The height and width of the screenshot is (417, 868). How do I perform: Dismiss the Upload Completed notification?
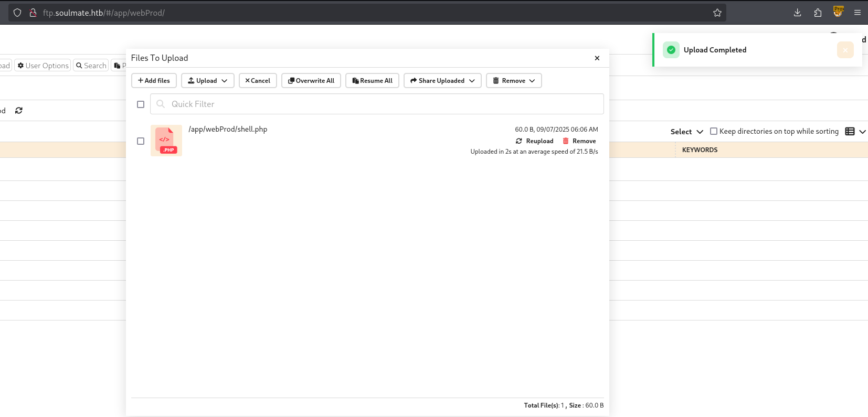coord(845,50)
